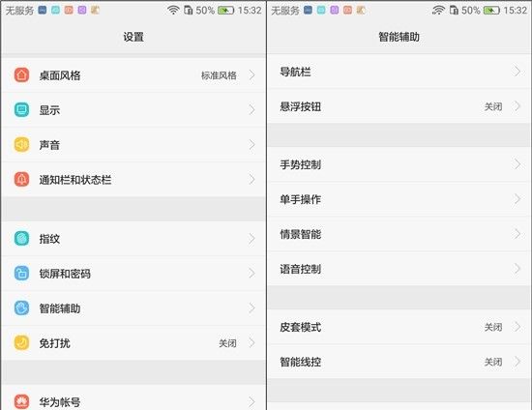Open 指纹 settings entry
This screenshot has height=410, width=532.
click(x=133, y=239)
